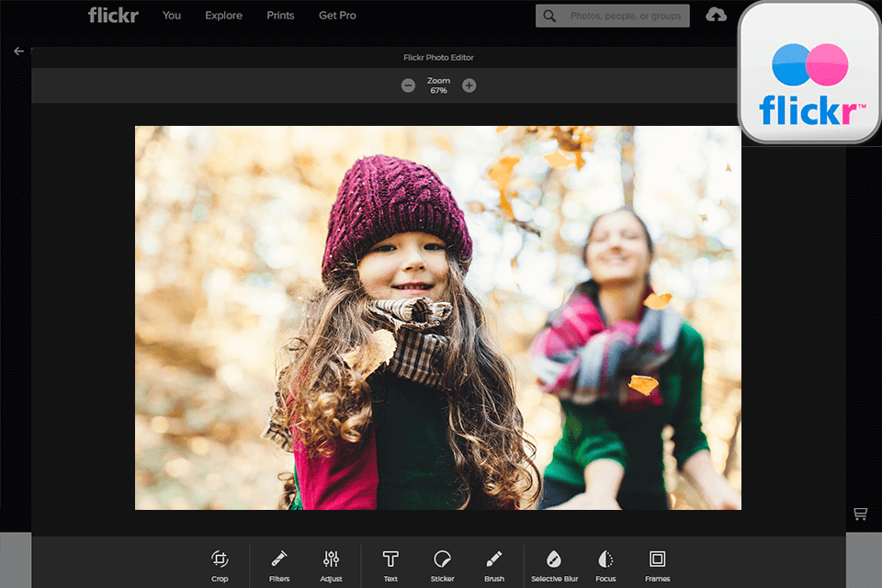The width and height of the screenshot is (882, 588).
Task: Select the Crop tool
Action: (220, 566)
